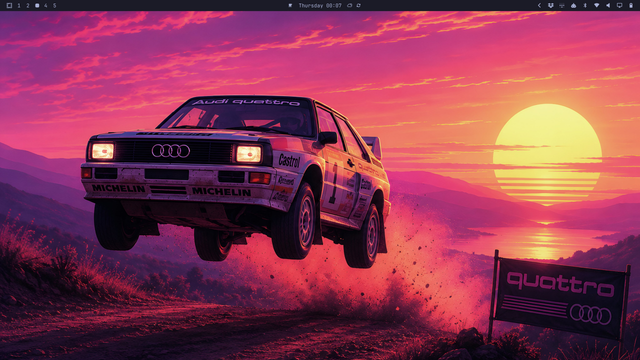Click the droplet night-light tray icon
This screenshot has width=640, height=360.
[x=573, y=6]
